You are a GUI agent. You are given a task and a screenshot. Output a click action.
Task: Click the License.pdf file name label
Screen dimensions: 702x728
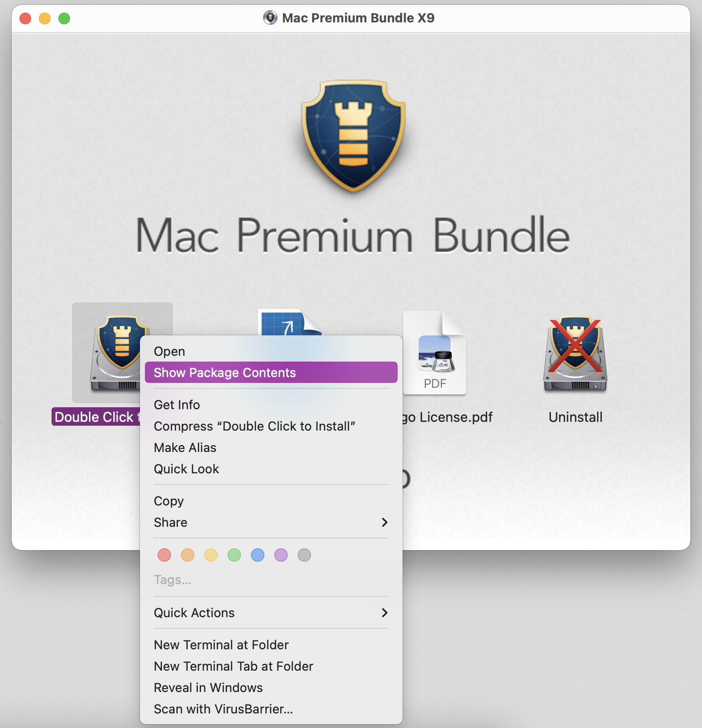448,417
